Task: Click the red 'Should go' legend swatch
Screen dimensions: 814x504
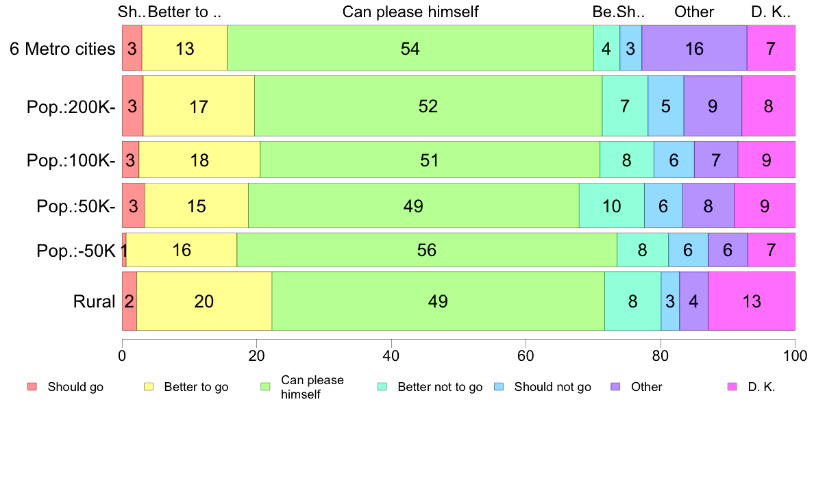Action: [32, 387]
